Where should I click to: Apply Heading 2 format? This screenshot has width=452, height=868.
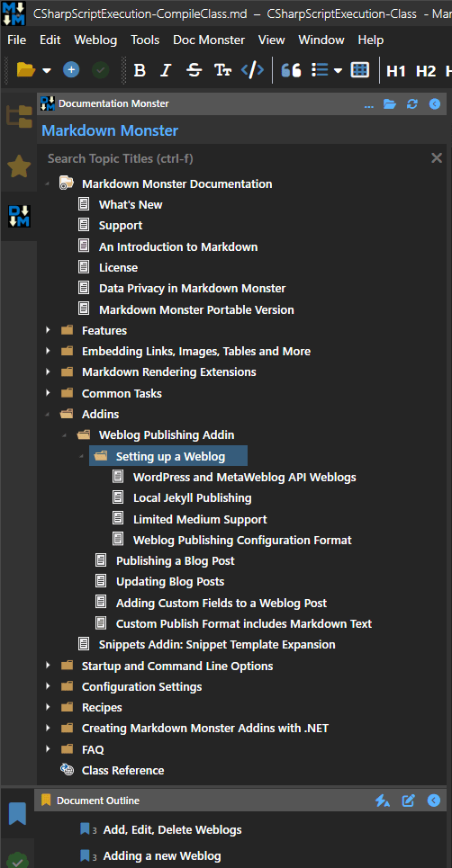click(426, 71)
